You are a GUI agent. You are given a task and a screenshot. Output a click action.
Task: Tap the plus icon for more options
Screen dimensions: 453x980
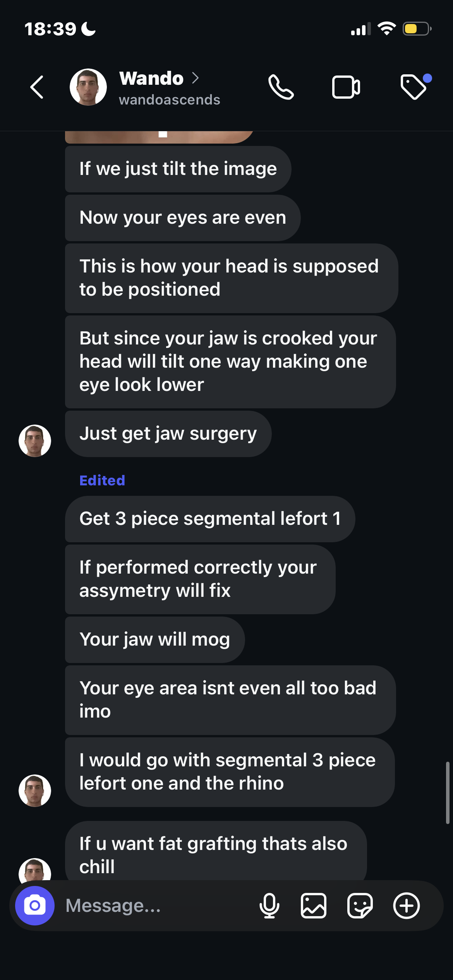407,906
